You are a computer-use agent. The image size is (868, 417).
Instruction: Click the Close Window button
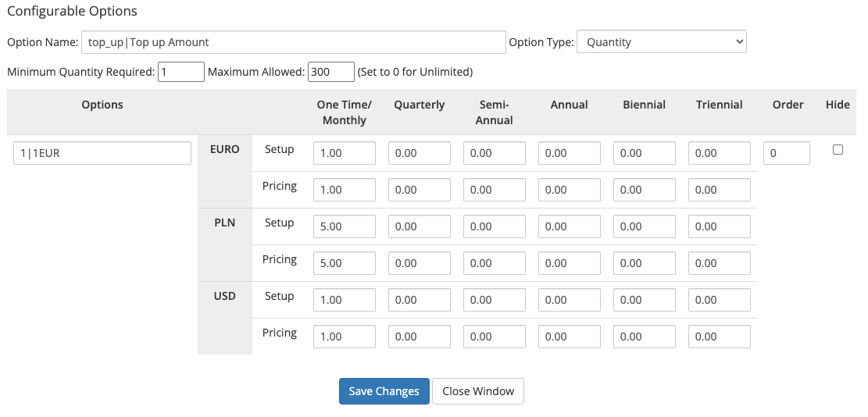click(x=477, y=391)
